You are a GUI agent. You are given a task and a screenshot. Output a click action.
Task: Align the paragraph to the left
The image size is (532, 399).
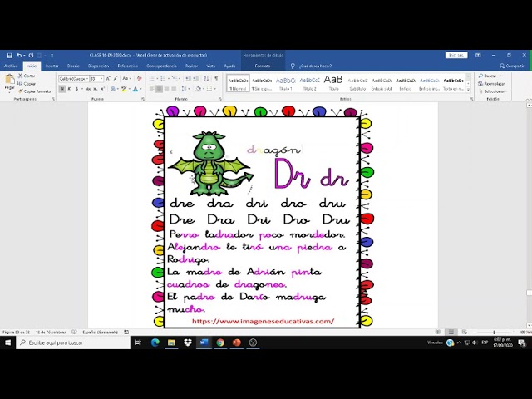tap(151, 89)
